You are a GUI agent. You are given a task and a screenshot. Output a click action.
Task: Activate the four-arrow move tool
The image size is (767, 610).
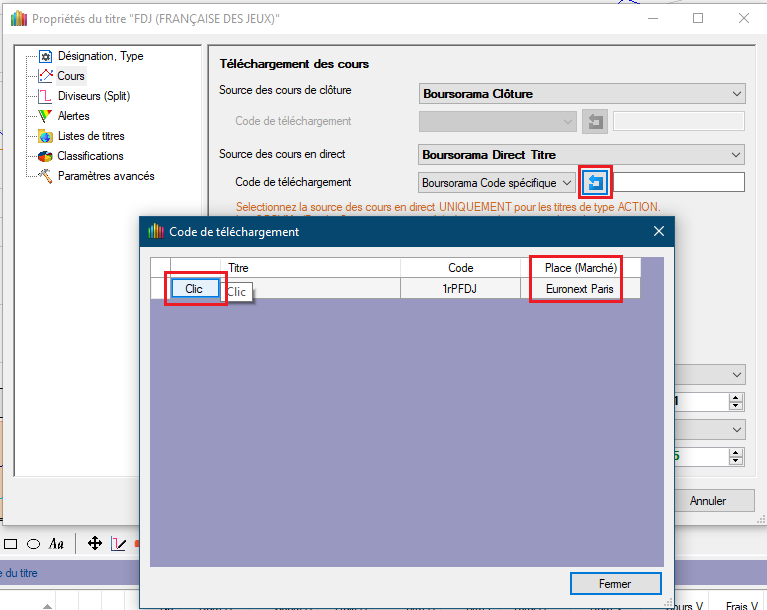pyautogui.click(x=95, y=544)
